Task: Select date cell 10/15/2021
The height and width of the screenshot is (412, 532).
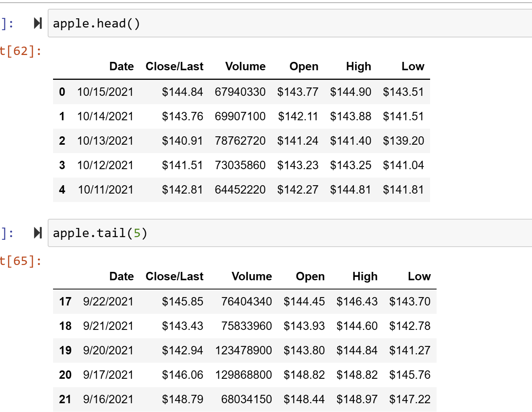Action: click(105, 92)
